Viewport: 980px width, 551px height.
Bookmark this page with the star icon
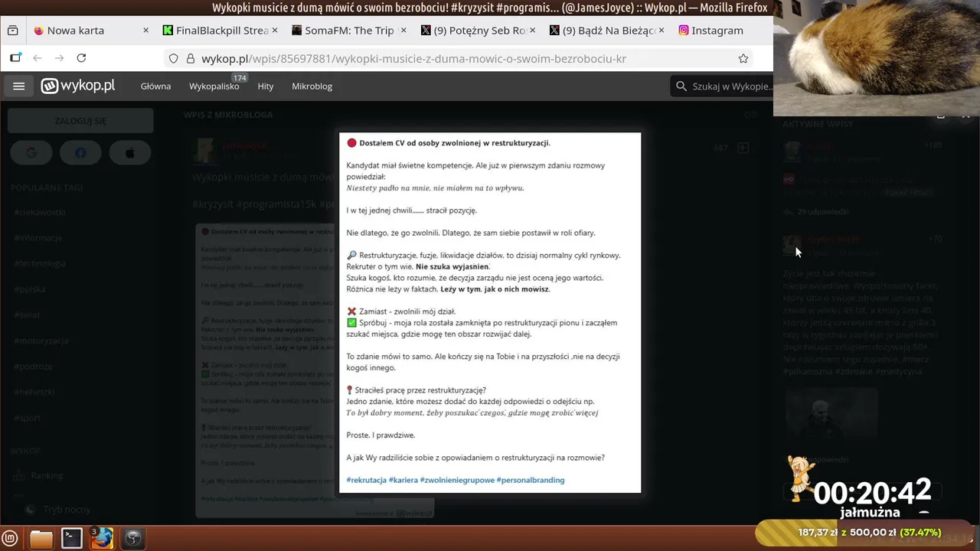[743, 58]
